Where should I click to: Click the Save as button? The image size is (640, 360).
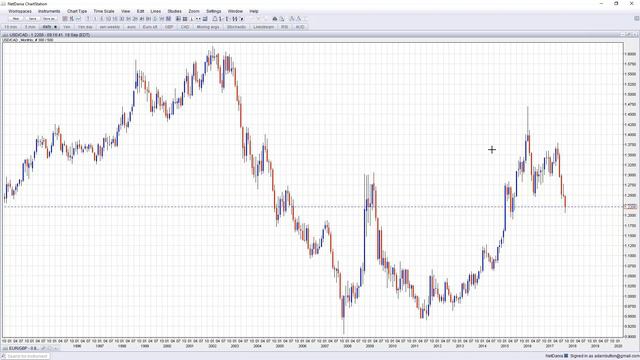point(49,19)
